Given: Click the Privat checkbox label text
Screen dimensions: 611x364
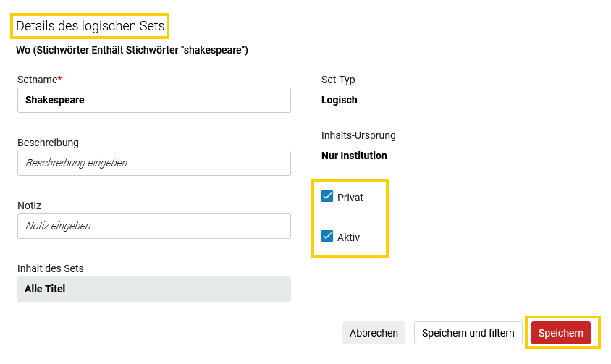Looking at the screenshot, I should pos(350,198).
